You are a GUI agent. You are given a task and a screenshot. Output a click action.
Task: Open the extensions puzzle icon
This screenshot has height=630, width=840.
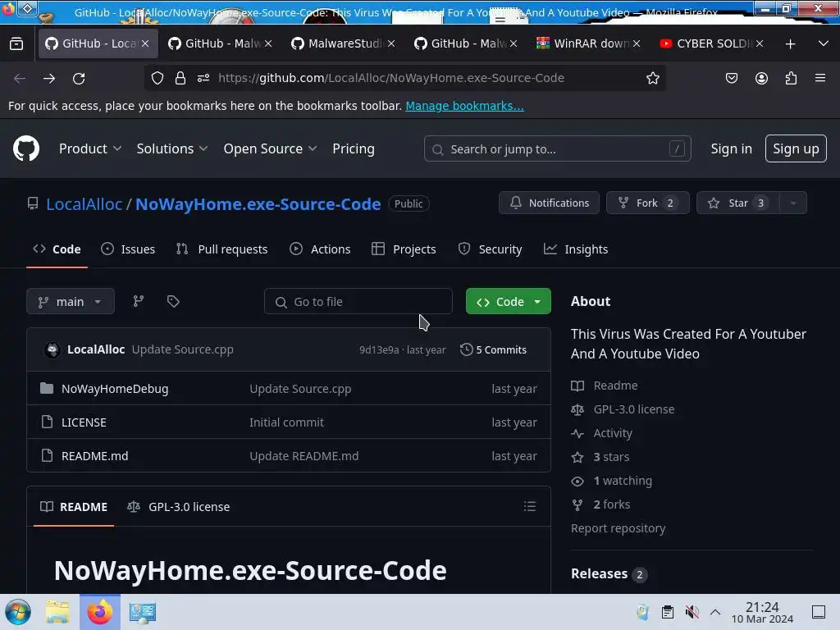(x=791, y=78)
